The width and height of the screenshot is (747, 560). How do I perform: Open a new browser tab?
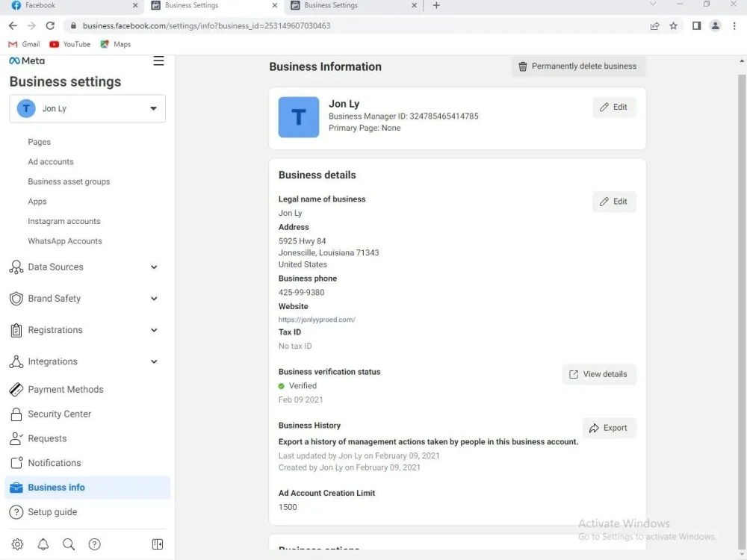coord(436,5)
